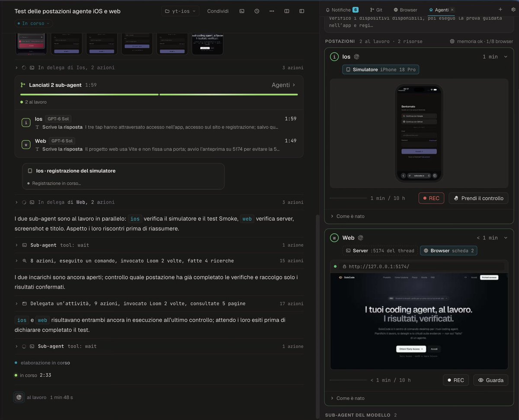The image size is (519, 420).
Task: Collapse the Web station card chevron
Action: coord(506,238)
